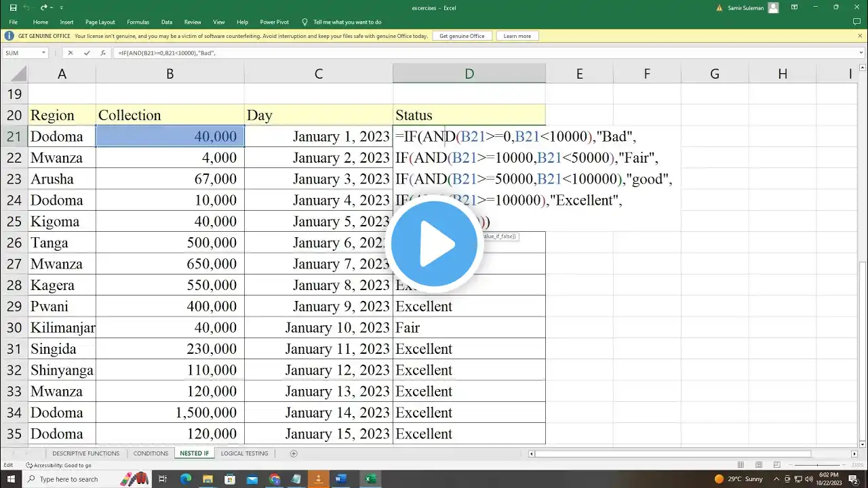Click the Collection header cell
This screenshot has height=488, width=868.
tap(170, 115)
